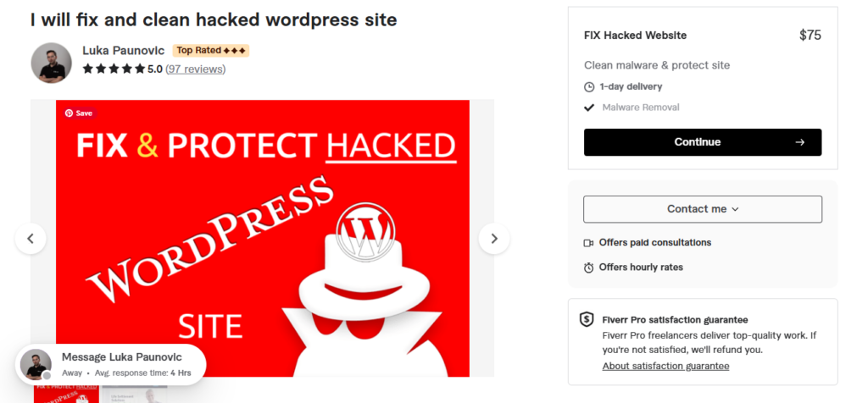The height and width of the screenshot is (403, 868).
Task: Click the Pinterest Save icon on image
Action: (x=79, y=113)
